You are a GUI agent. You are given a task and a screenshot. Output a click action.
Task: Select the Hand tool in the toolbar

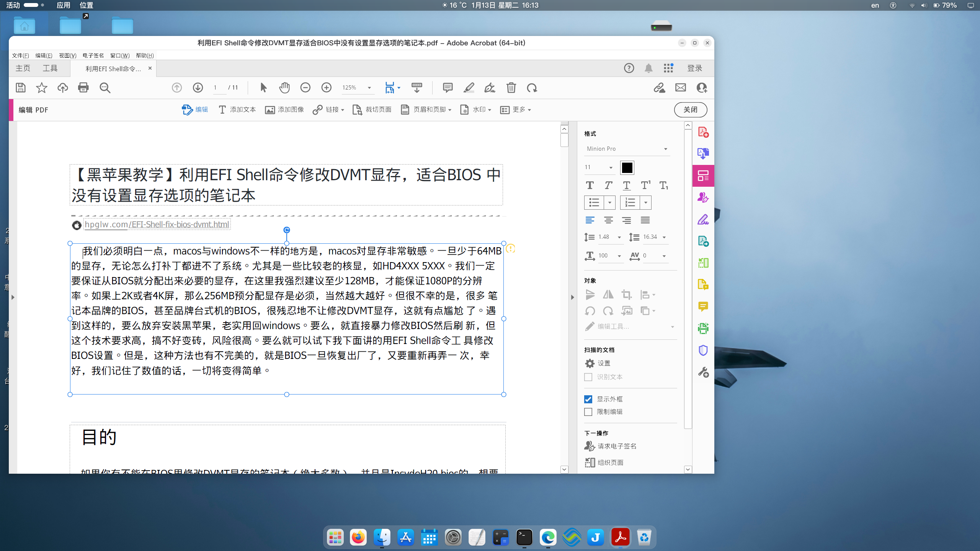coord(284,88)
